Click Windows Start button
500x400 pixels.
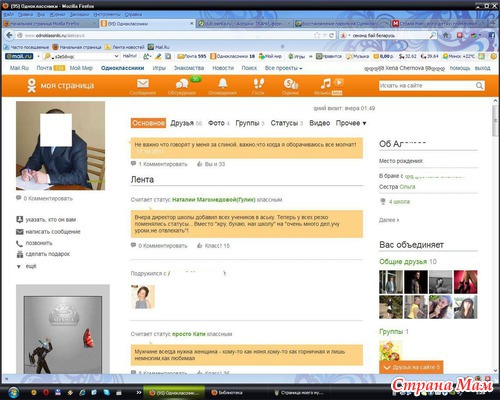(x=13, y=392)
